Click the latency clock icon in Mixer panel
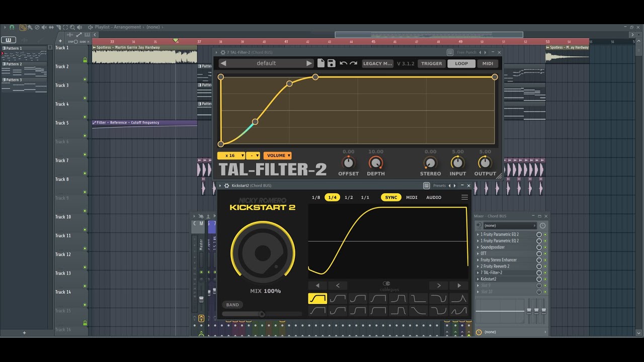Viewport: 644px width, 362px height. pos(542,226)
